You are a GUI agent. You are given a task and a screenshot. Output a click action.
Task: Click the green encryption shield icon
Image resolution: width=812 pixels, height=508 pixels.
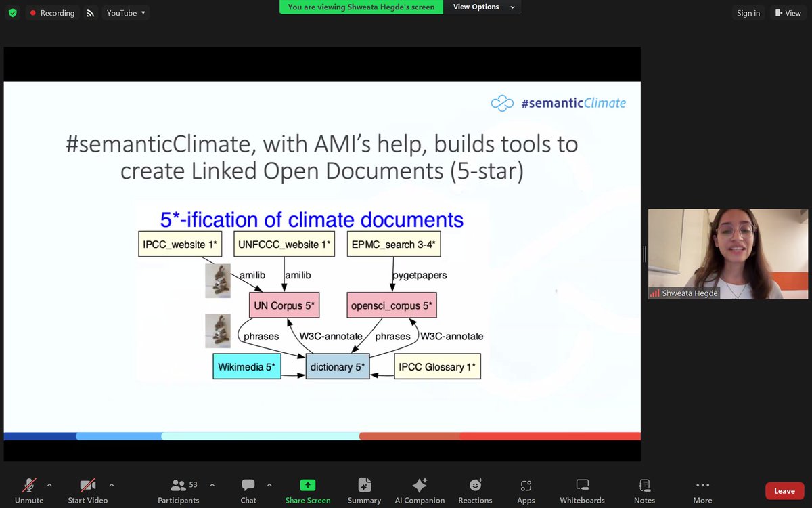[x=12, y=13]
